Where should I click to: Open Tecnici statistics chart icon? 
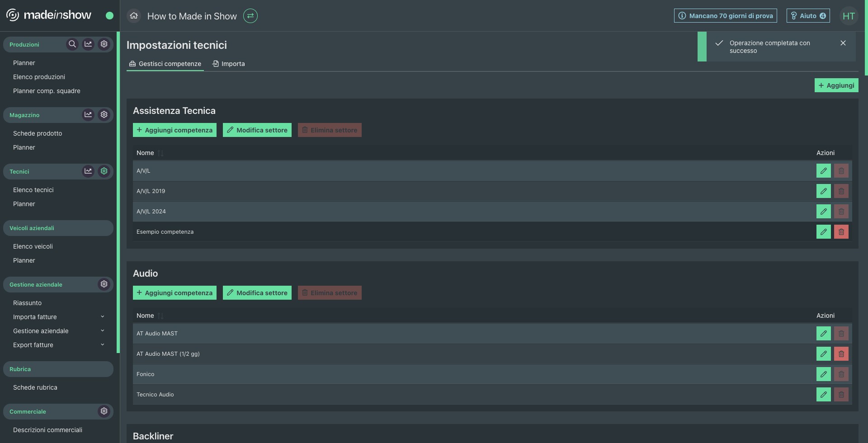88,171
